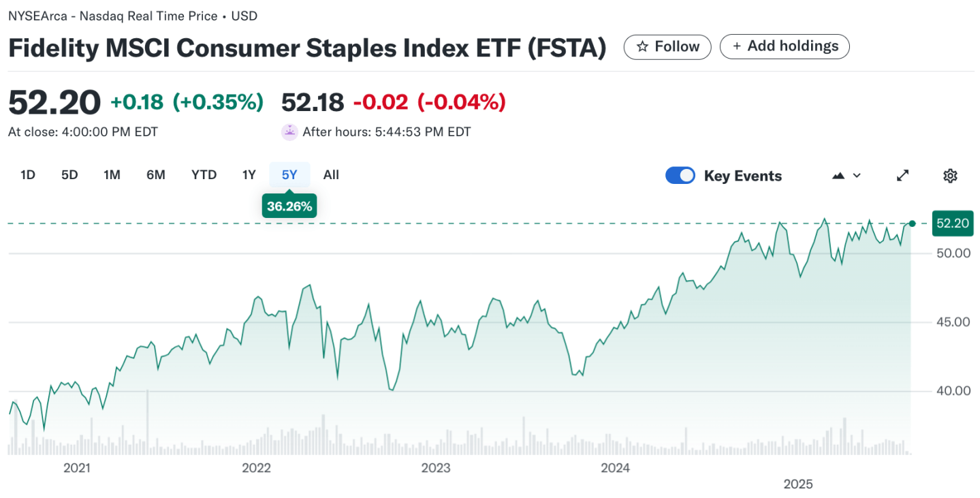
Task: Open the chart type dropdown chevron
Action: (857, 175)
